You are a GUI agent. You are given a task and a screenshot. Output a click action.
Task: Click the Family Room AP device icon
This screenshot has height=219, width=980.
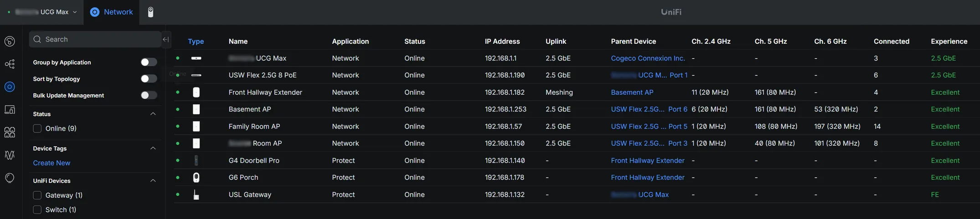(x=196, y=127)
